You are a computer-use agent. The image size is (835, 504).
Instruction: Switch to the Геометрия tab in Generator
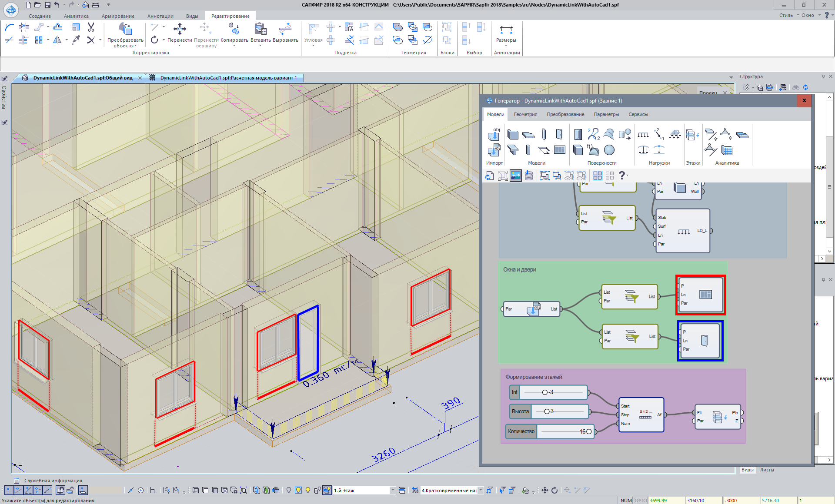click(525, 114)
